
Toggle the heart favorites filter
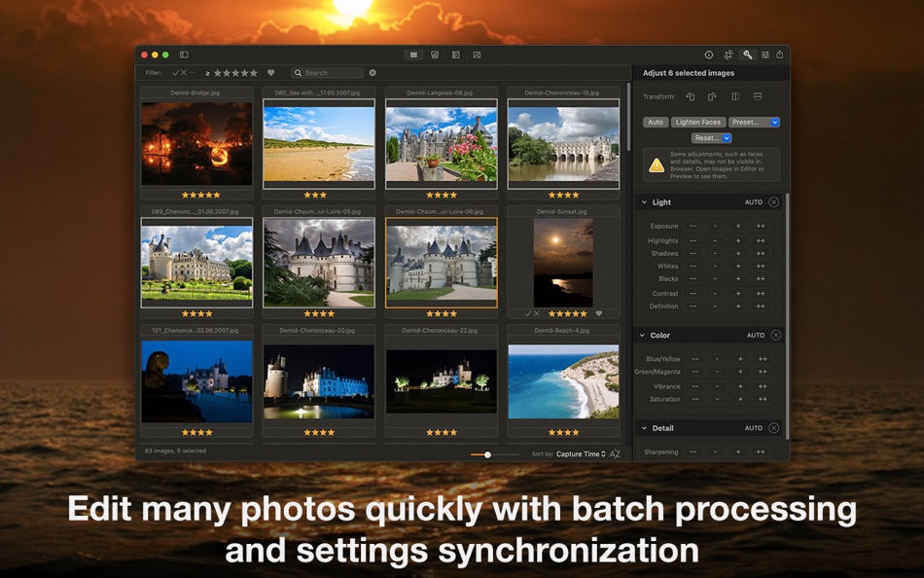(270, 72)
